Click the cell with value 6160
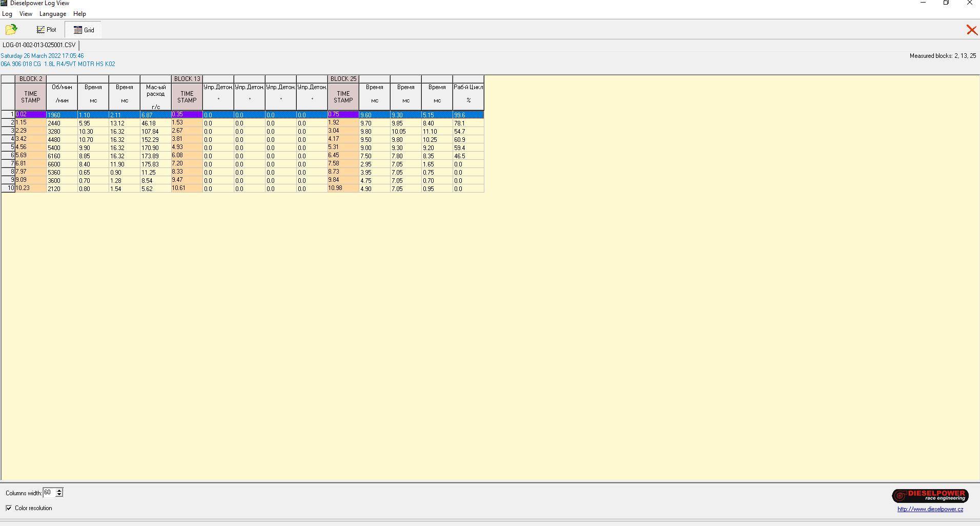The width and height of the screenshot is (980, 526). click(x=62, y=156)
